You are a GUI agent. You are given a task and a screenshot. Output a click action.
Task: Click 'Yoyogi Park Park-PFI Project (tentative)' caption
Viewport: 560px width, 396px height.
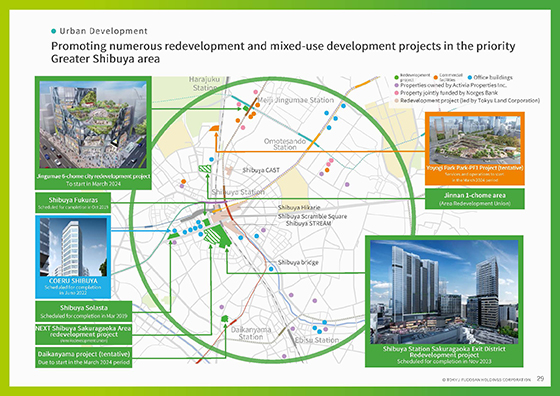pos(475,168)
